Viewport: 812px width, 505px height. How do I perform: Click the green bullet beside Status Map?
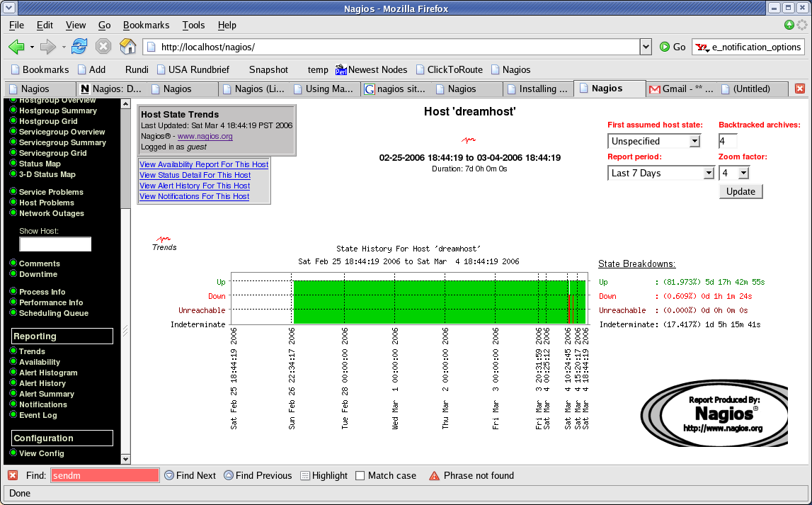pos(13,163)
